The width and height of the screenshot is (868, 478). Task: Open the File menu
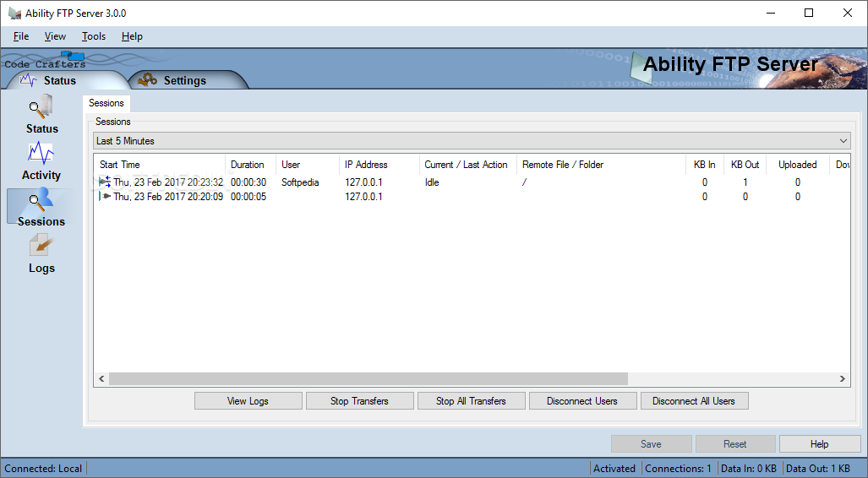pyautogui.click(x=21, y=36)
